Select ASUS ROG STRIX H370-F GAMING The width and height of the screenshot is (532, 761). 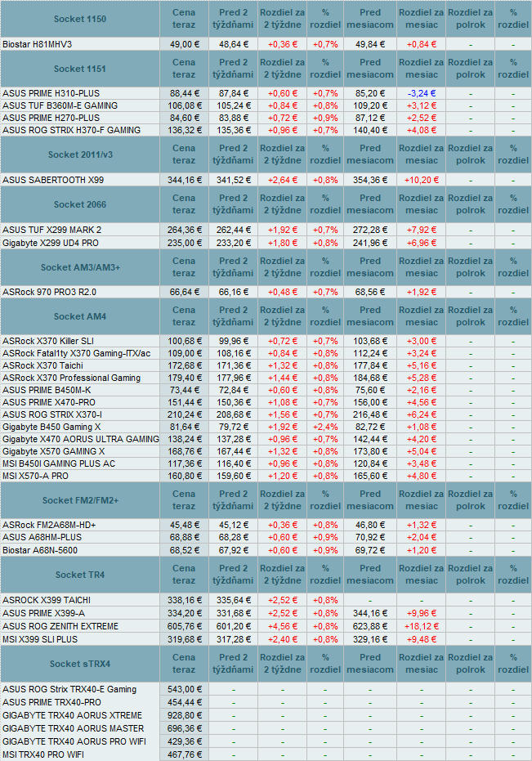71,130
